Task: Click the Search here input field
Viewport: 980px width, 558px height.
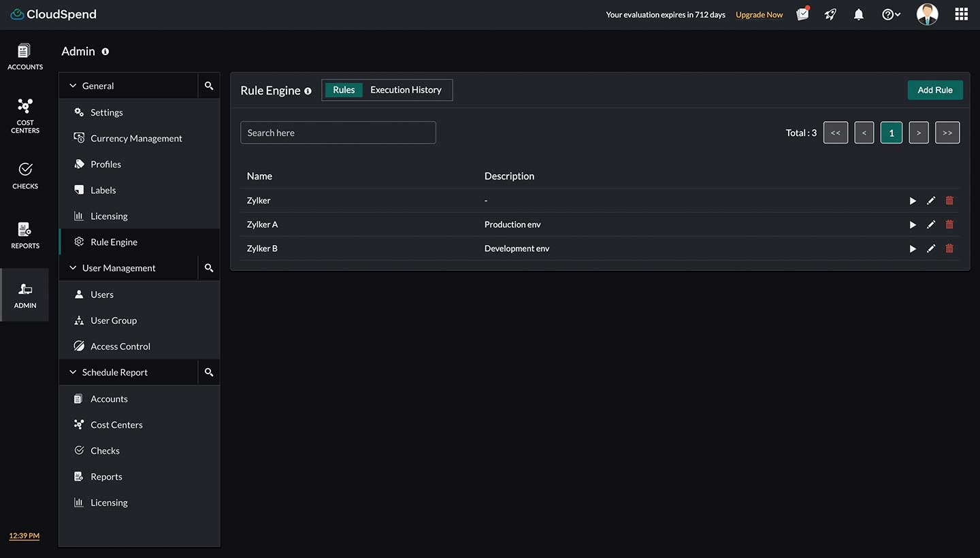Action: [x=338, y=133]
